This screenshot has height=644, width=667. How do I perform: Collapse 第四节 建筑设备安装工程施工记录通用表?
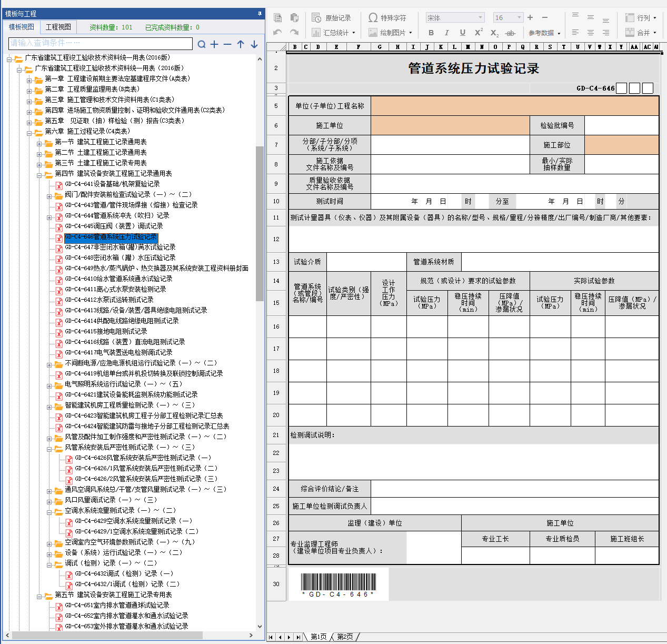point(39,175)
